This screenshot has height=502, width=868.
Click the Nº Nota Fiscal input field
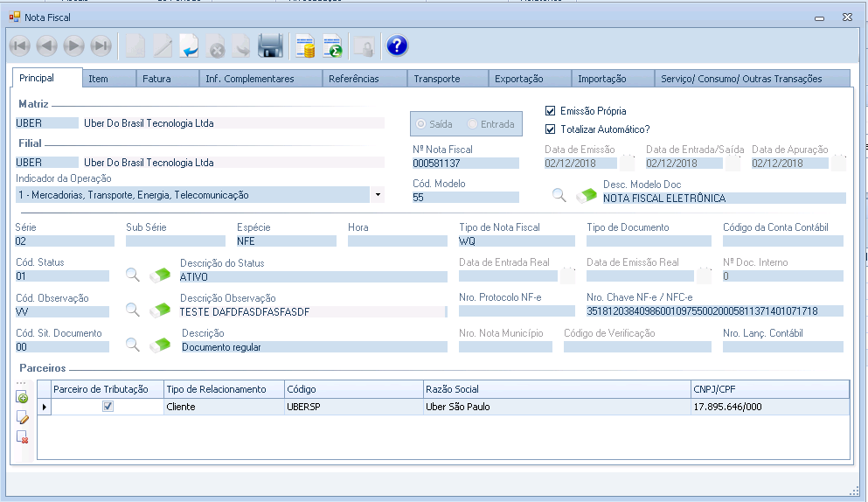(x=465, y=164)
